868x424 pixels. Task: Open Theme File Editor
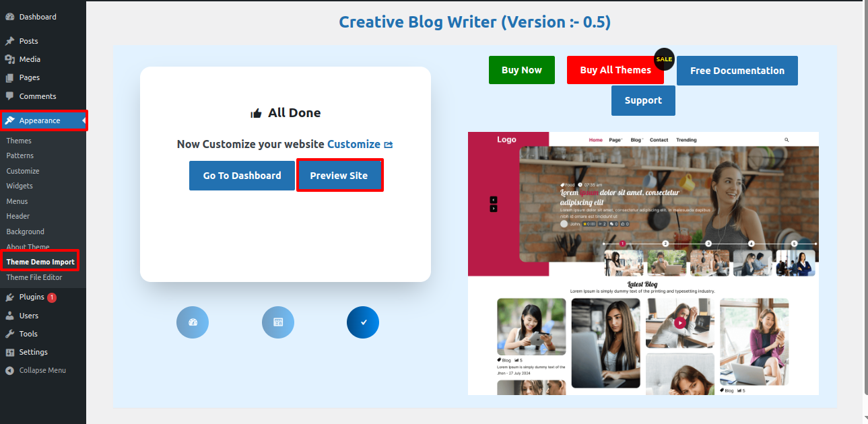pos(34,277)
